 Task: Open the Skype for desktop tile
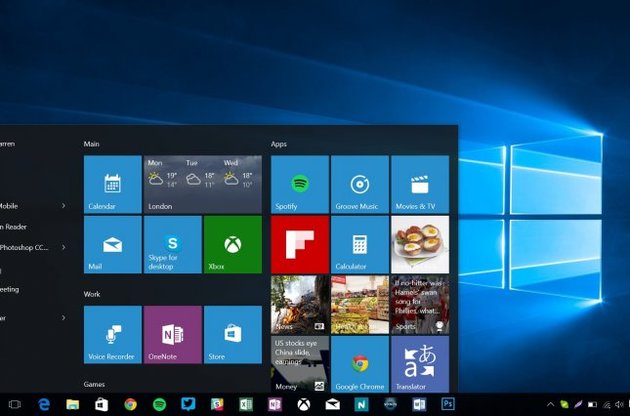(x=172, y=244)
